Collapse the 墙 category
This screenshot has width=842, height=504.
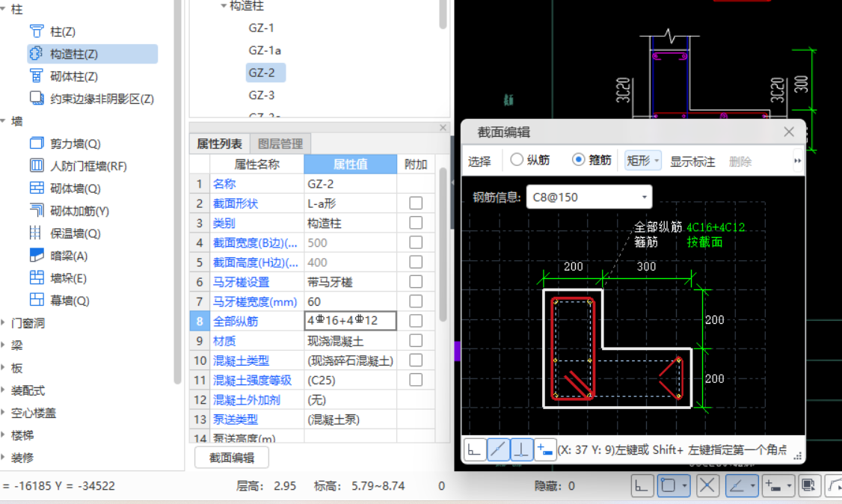click(x=3, y=121)
